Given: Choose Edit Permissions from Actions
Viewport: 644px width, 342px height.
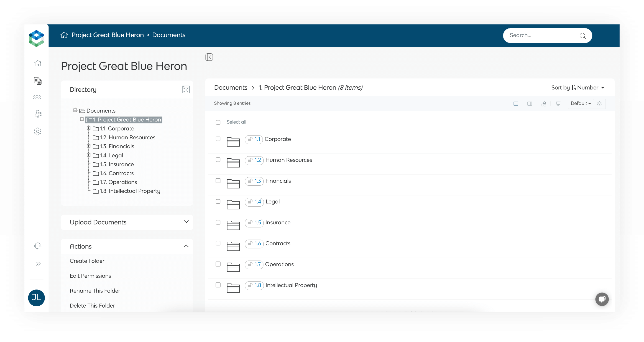Looking at the screenshot, I should click(x=90, y=276).
